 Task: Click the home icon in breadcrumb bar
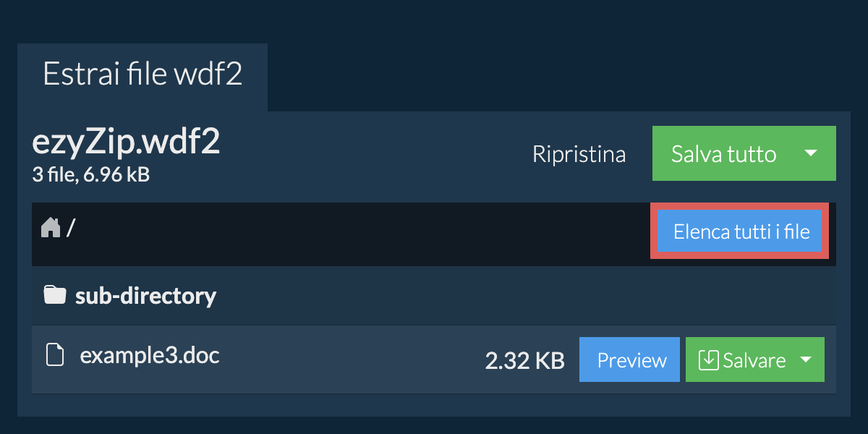(51, 229)
